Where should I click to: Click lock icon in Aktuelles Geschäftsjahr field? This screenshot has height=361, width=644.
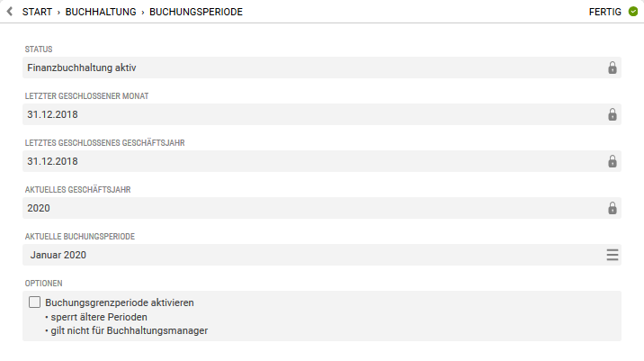coord(612,208)
